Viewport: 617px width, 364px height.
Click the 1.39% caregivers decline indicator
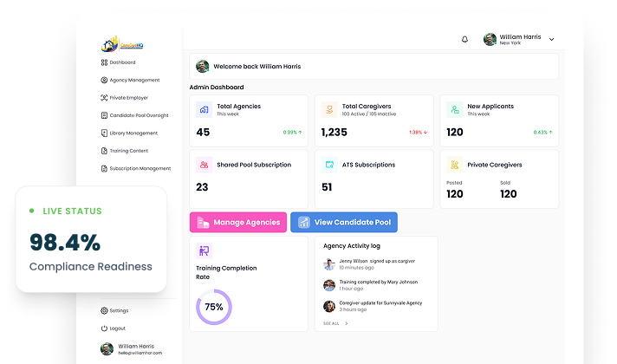tap(418, 133)
